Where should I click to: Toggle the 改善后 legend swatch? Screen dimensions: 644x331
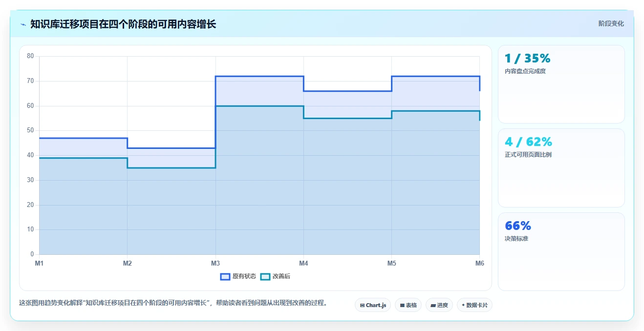point(265,276)
